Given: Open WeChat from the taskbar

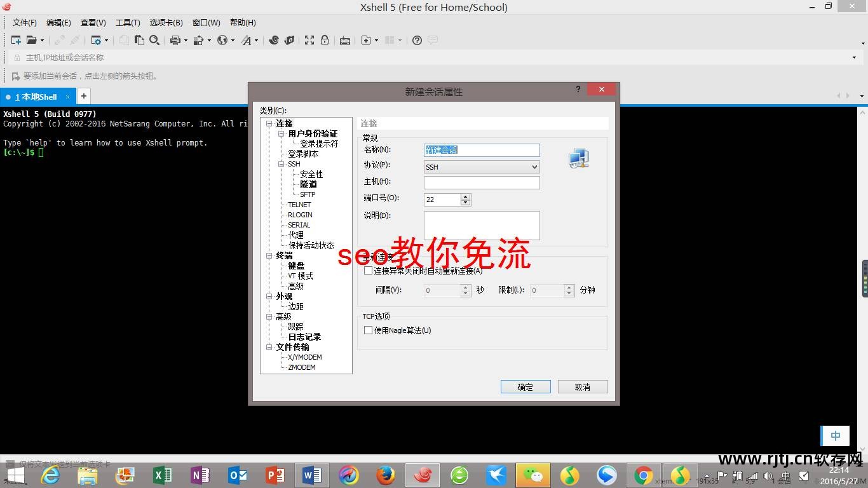Looking at the screenshot, I should [x=533, y=475].
